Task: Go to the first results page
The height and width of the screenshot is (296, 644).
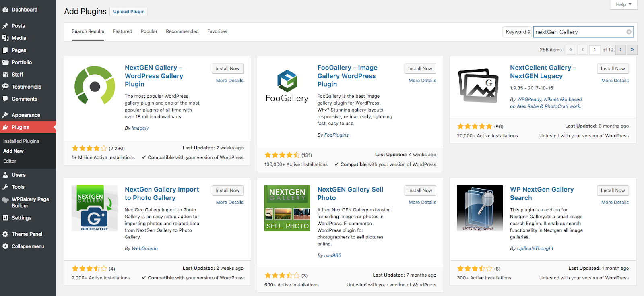Action: point(570,50)
